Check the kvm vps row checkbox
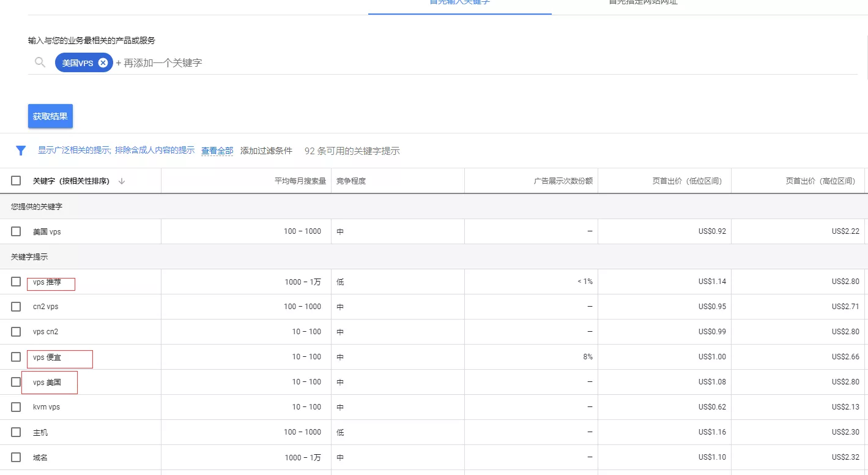This screenshot has height=475, width=868. (x=16, y=407)
